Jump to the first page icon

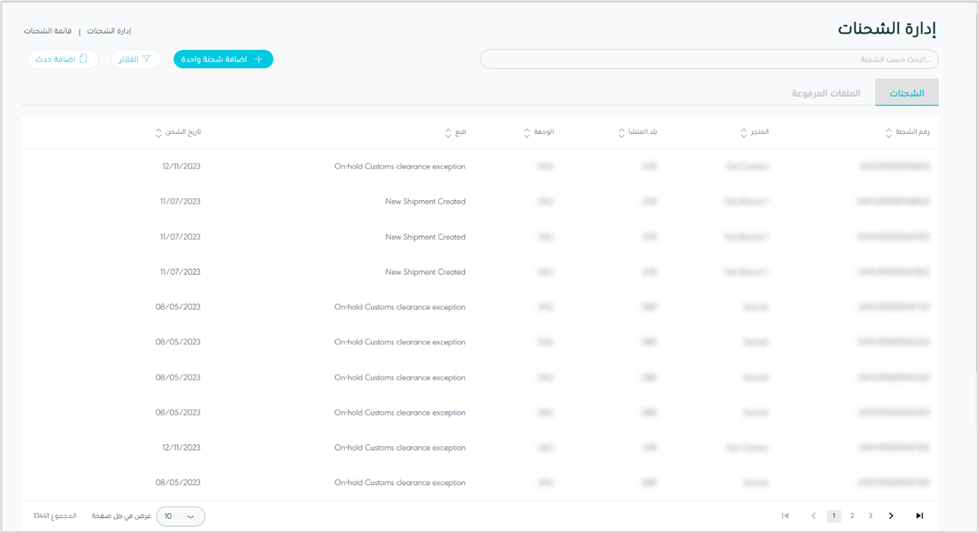785,516
